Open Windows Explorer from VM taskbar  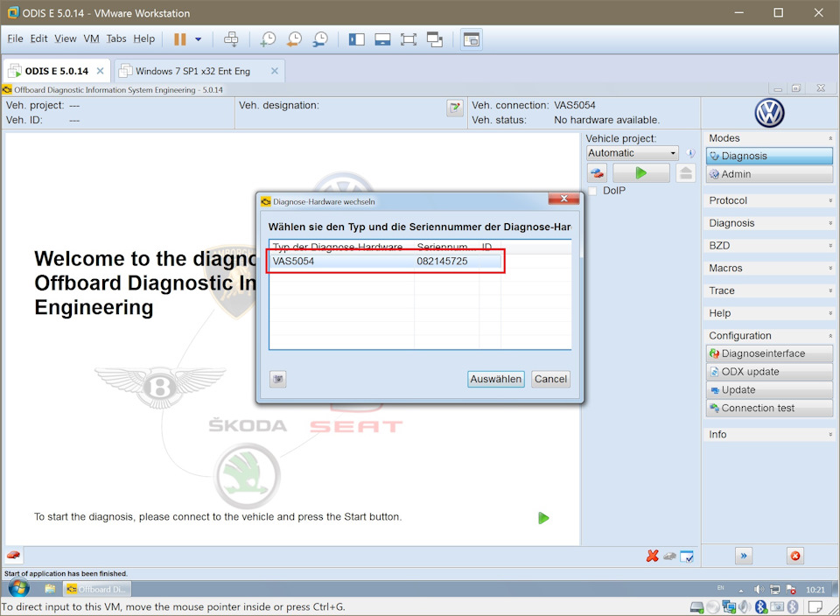tap(51, 589)
